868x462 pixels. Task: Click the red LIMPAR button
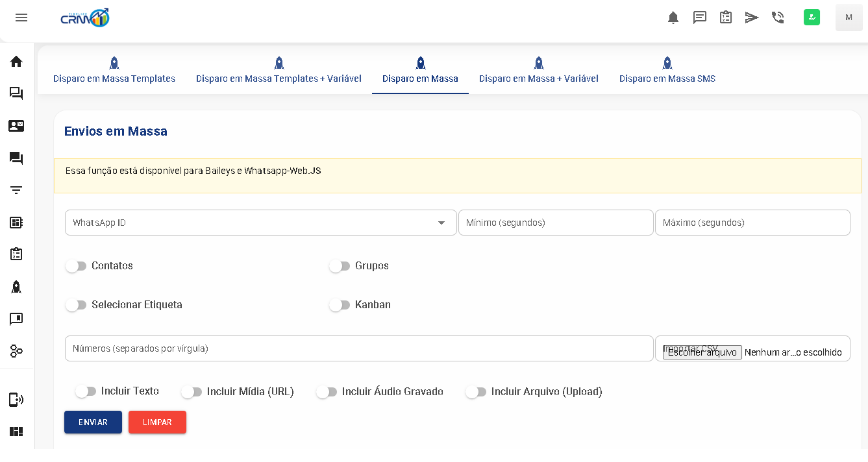point(157,422)
